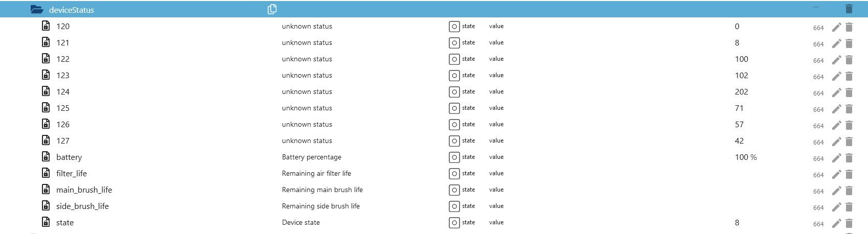Delete the object 121 entry
The width and height of the screenshot is (868, 234).
coord(849,44)
